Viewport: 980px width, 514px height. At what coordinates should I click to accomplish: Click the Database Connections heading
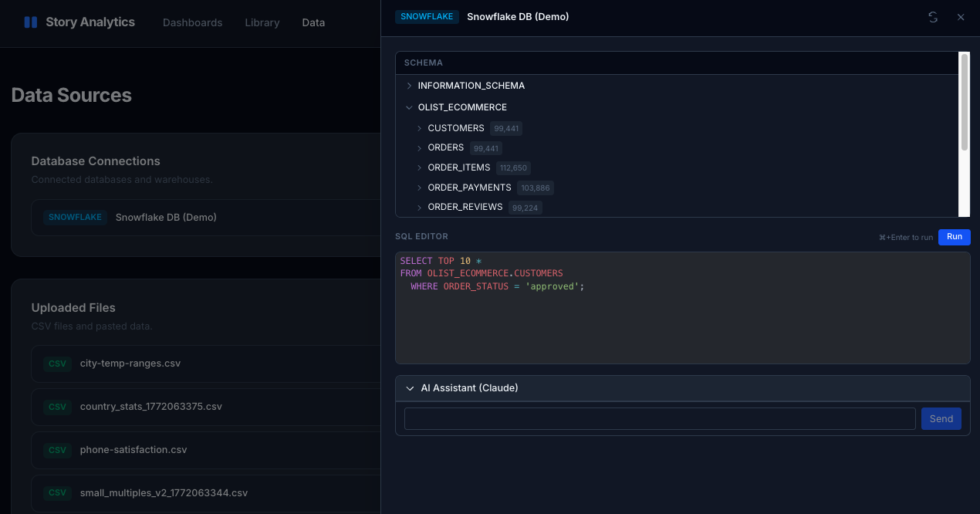tap(96, 161)
